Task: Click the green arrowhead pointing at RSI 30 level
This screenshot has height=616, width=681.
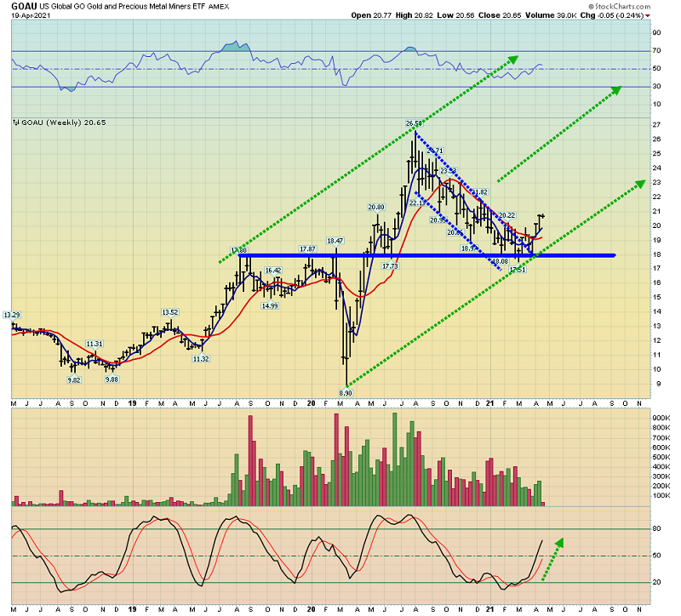Action: (616, 89)
